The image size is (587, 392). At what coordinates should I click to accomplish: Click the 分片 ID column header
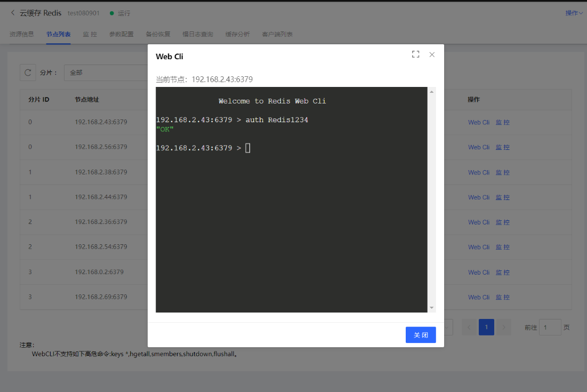[39, 100]
